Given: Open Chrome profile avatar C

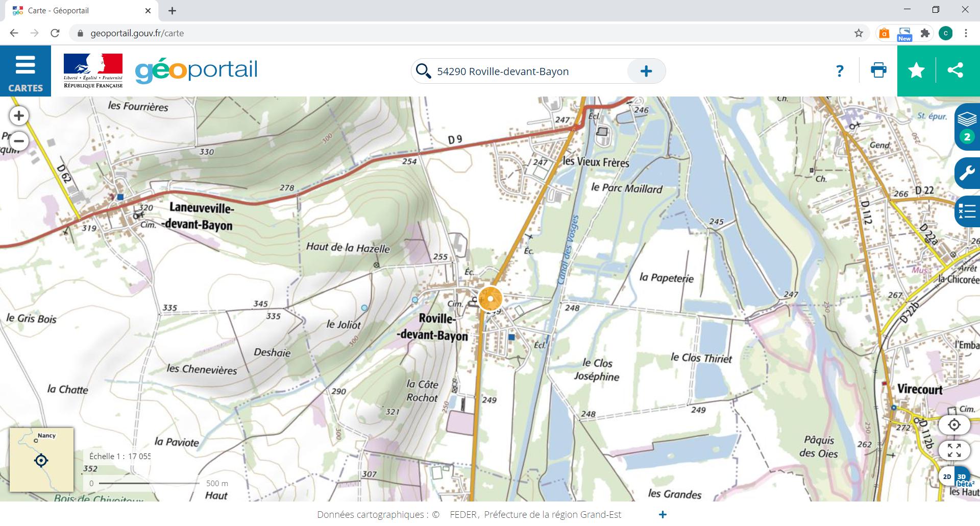Looking at the screenshot, I should pyautogui.click(x=945, y=33).
